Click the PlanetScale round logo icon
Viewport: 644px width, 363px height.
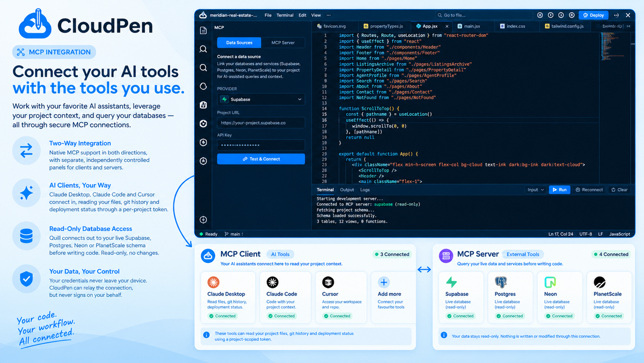coord(599,283)
